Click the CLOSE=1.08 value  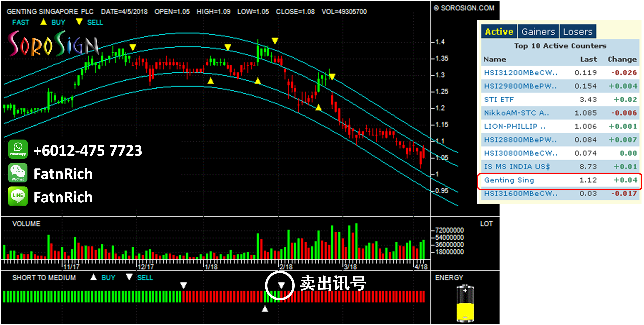pyautogui.click(x=295, y=12)
